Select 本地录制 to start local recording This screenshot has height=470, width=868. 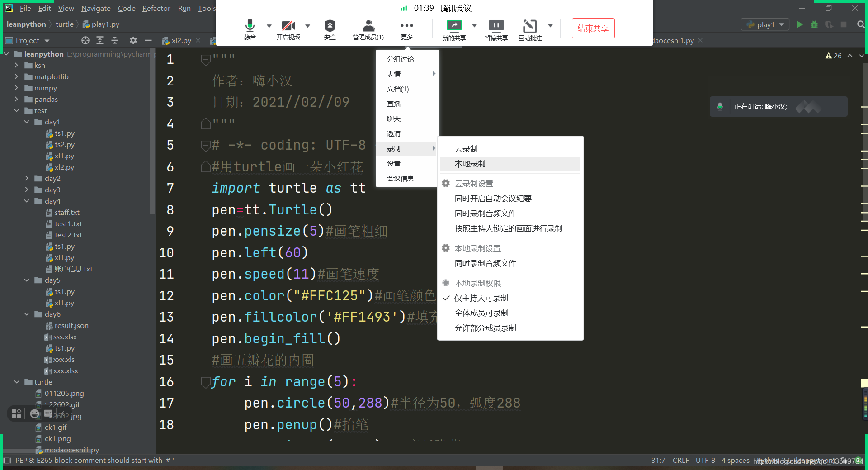[470, 163]
